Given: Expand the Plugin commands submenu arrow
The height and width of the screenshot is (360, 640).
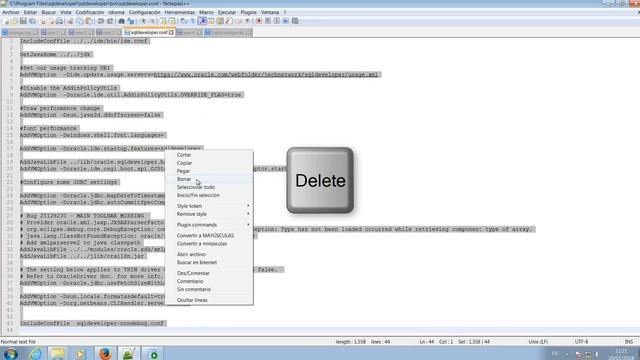Looking at the screenshot, I should point(248,224).
